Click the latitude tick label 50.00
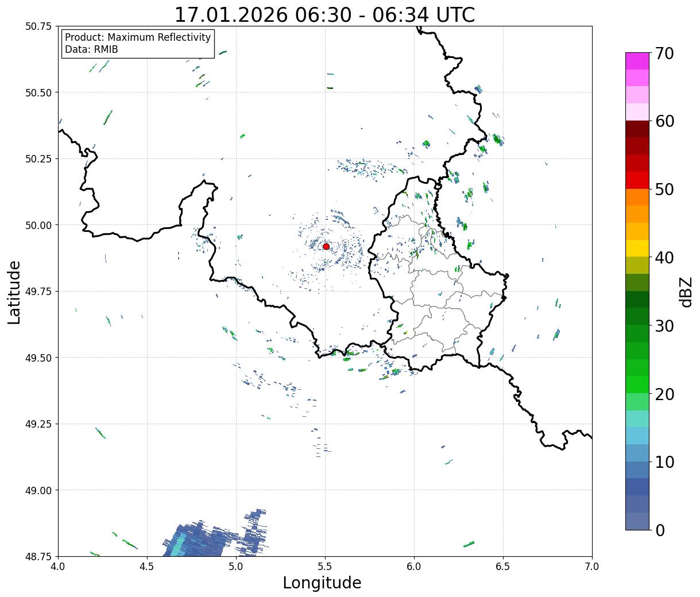 tap(38, 225)
